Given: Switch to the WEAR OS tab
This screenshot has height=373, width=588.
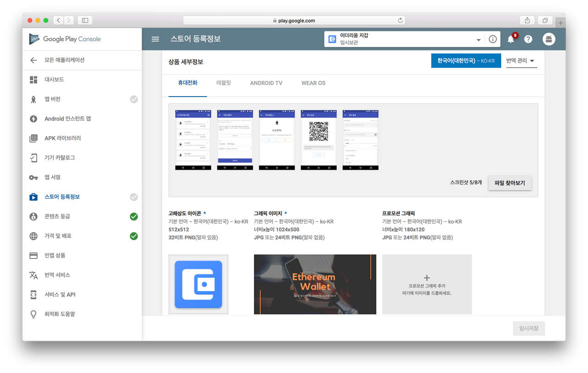Looking at the screenshot, I should point(313,83).
